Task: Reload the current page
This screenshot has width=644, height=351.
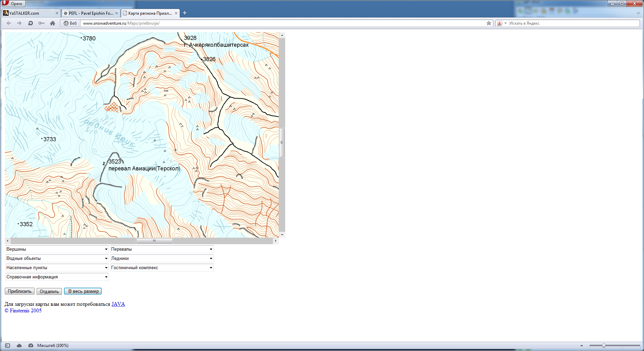Action: click(x=30, y=23)
